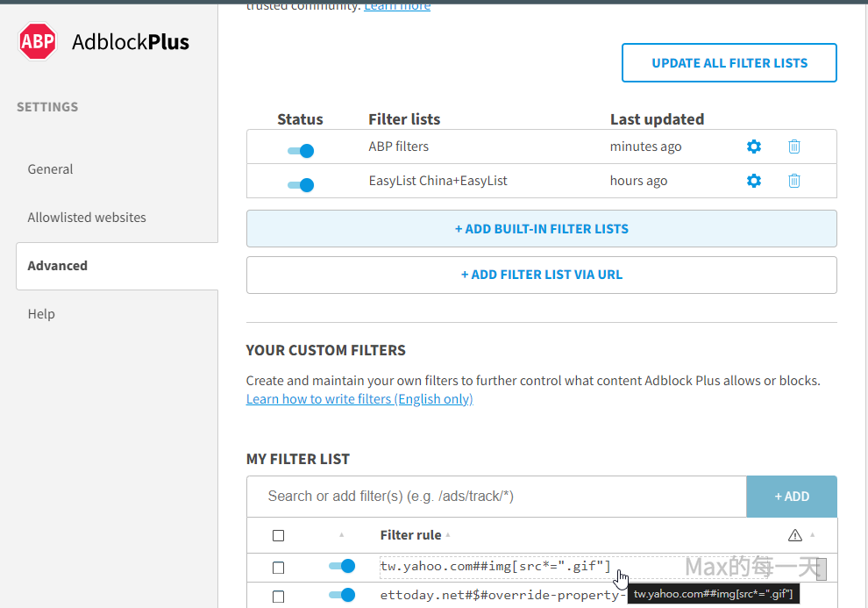This screenshot has height=608, width=868.
Task: Expand Add built-in filter lists
Action: pos(541,229)
